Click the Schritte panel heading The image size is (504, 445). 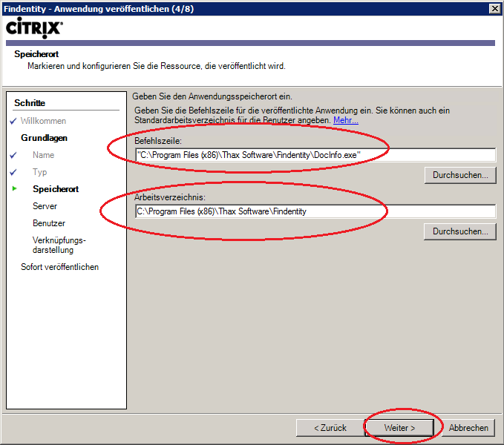click(30, 103)
